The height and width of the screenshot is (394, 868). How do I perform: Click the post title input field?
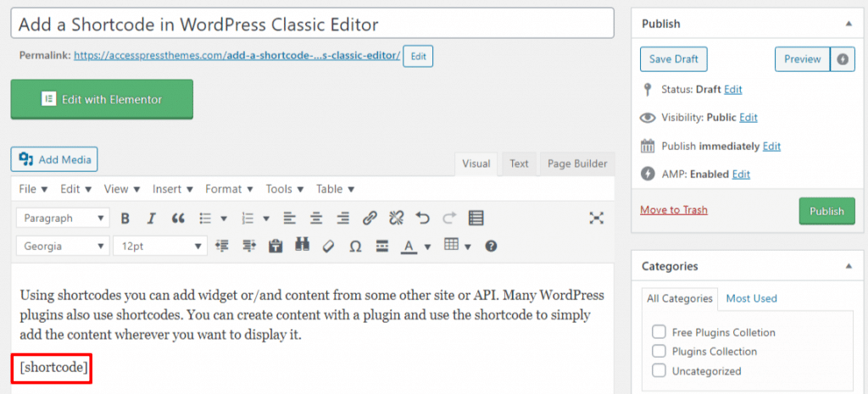[312, 24]
